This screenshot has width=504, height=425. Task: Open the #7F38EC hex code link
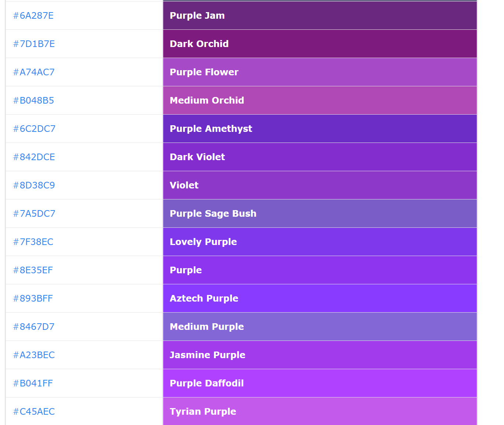[x=33, y=242]
